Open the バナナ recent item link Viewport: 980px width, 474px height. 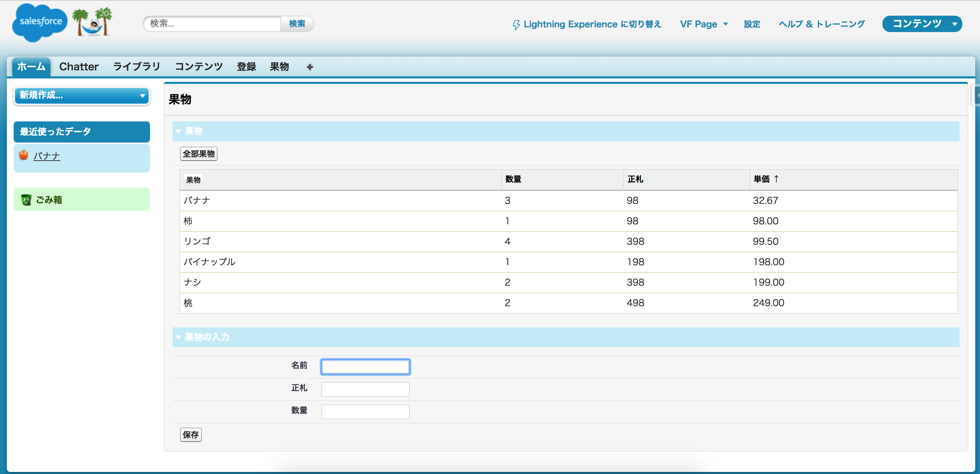[46, 156]
